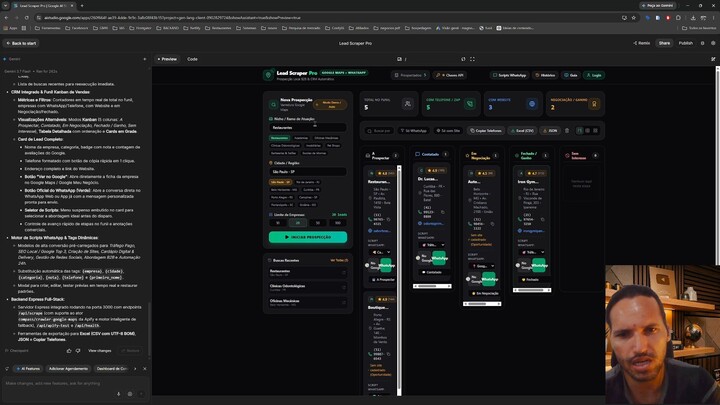Select the Academias niche chip

301,138
